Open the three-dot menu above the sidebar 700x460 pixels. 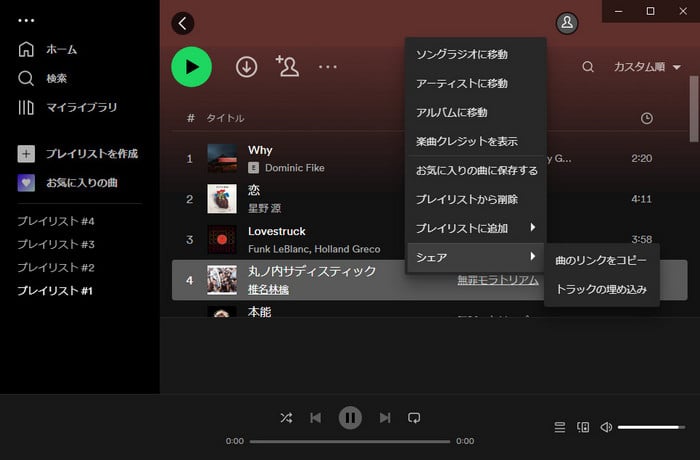[26, 21]
